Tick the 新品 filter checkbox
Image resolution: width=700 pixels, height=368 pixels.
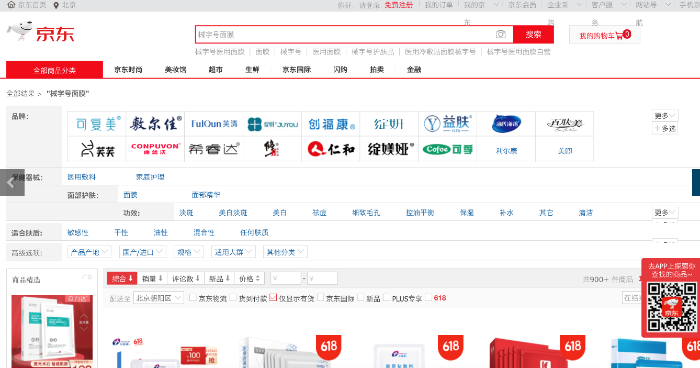point(361,297)
